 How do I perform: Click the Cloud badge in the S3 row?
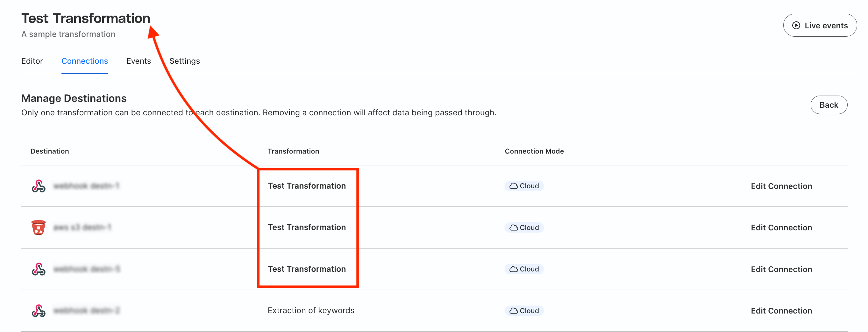click(x=524, y=228)
